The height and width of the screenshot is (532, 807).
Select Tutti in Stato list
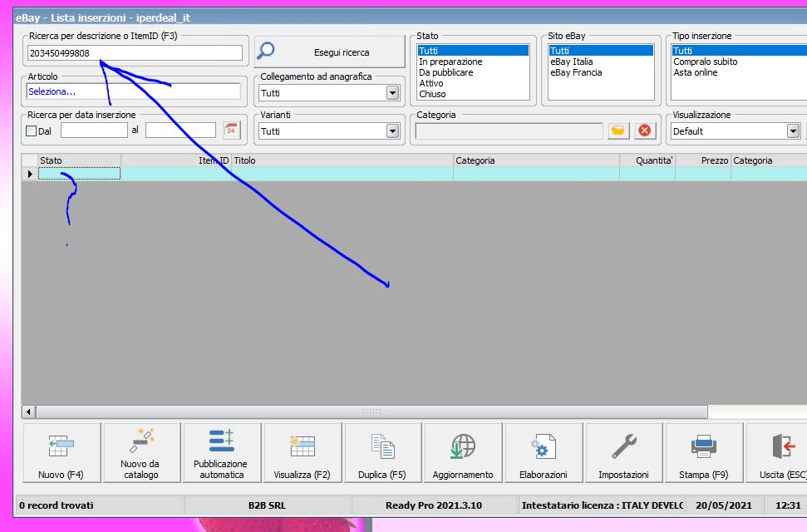click(473, 51)
